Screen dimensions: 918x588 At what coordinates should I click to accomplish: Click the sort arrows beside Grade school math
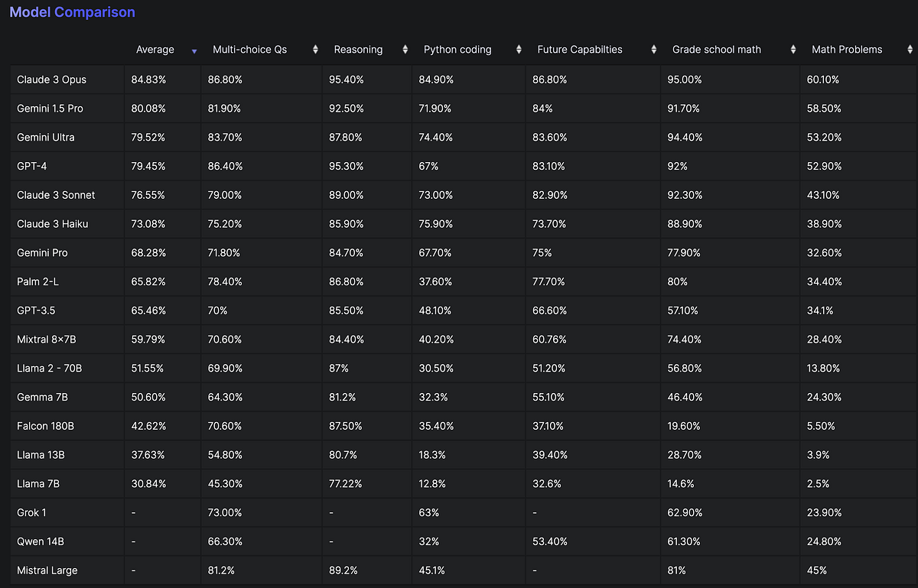tap(793, 50)
